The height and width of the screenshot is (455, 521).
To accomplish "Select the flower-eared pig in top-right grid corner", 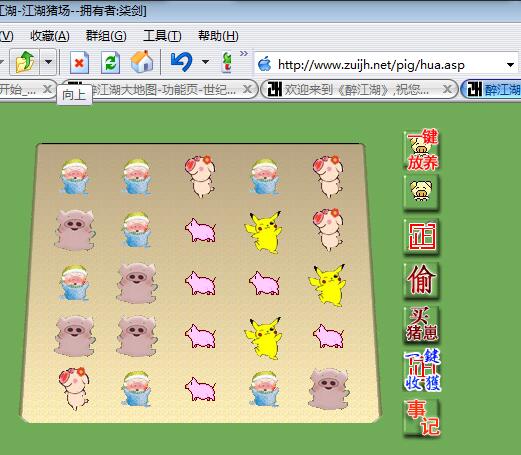I will pos(328,176).
